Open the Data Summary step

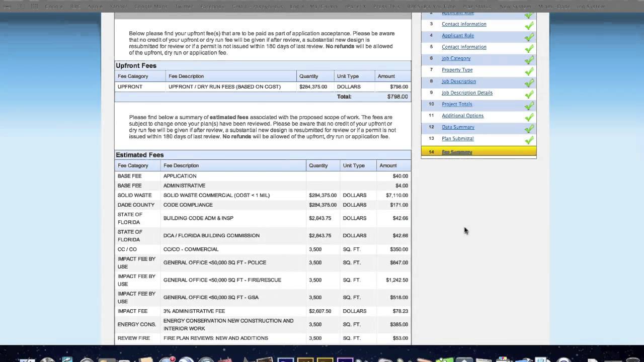pyautogui.click(x=458, y=127)
